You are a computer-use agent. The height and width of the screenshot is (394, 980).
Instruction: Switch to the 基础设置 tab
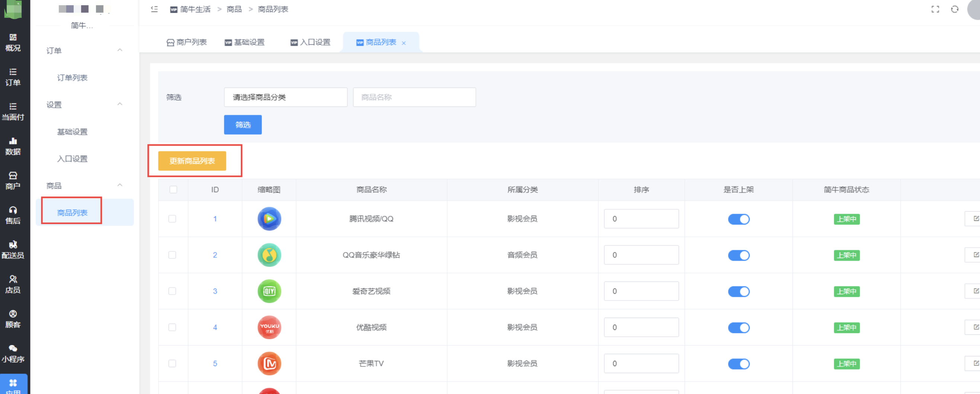pyautogui.click(x=244, y=42)
